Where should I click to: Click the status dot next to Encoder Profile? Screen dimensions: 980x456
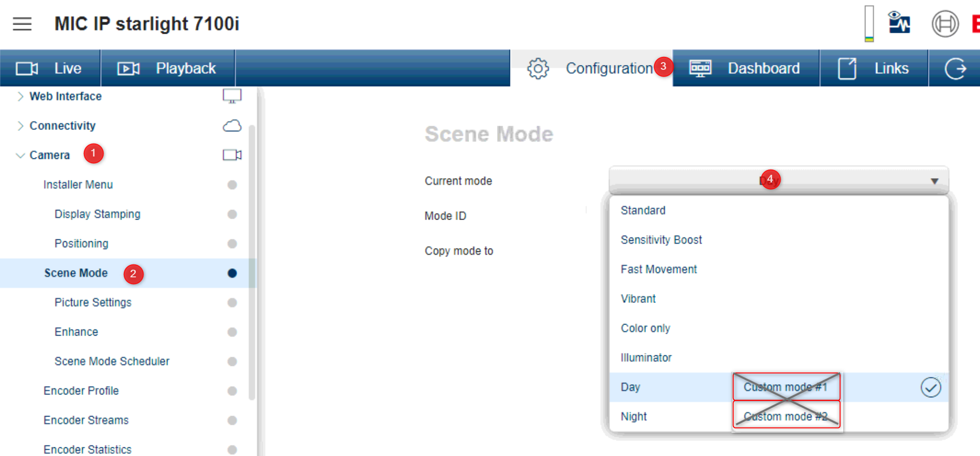[232, 391]
